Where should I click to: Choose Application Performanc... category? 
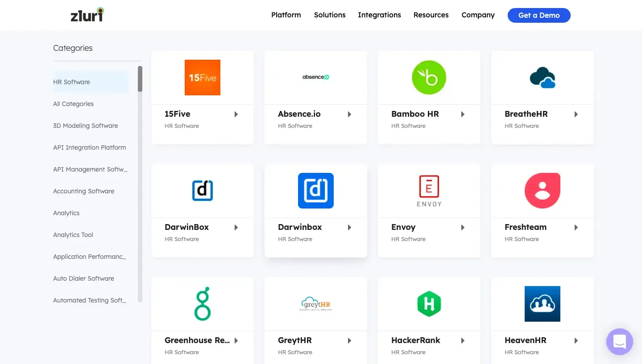point(90,257)
